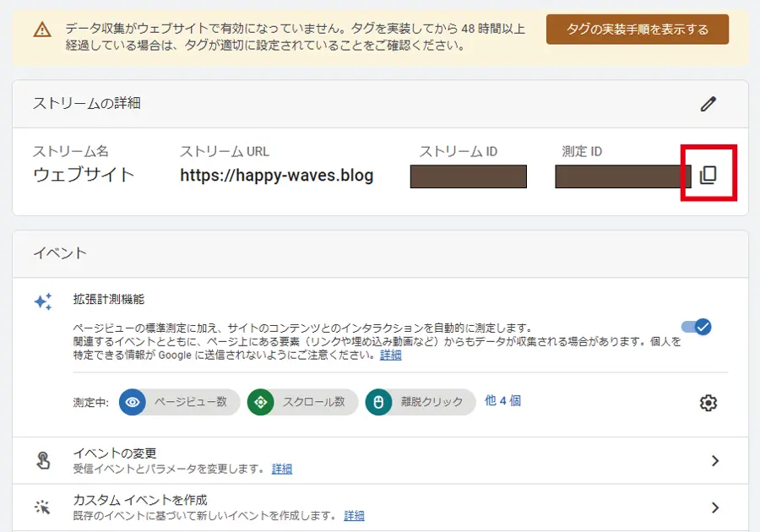The width and height of the screenshot is (760, 532).
Task: Click the pencil edit icon in stream details
Action: [x=708, y=104]
